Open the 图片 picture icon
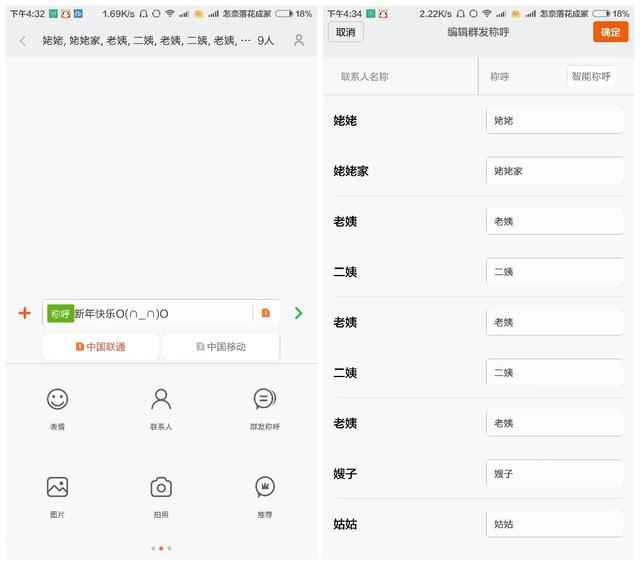 tap(57, 487)
